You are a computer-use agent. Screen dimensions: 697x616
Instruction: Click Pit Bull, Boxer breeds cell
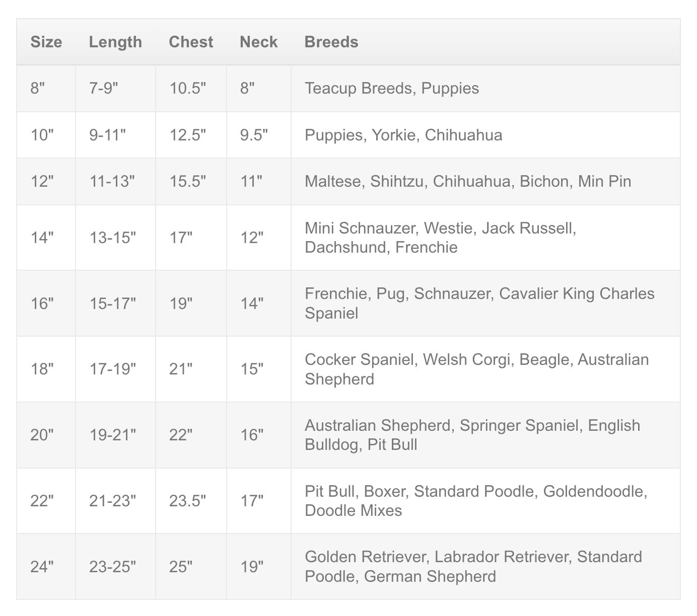point(485,501)
